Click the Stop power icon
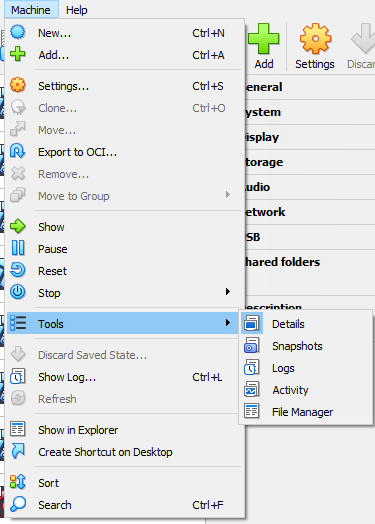Viewport: 375px width, 524px height. click(18, 293)
